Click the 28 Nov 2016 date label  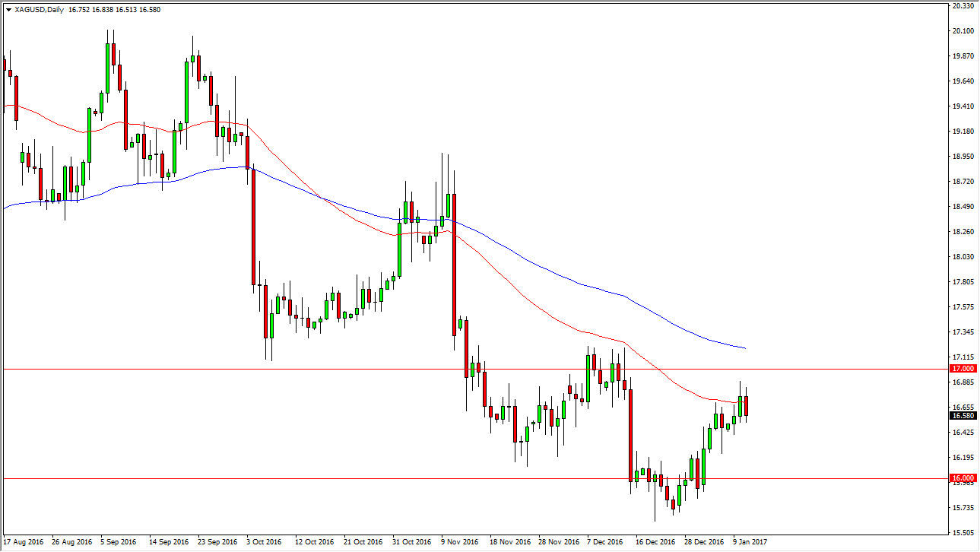[557, 542]
